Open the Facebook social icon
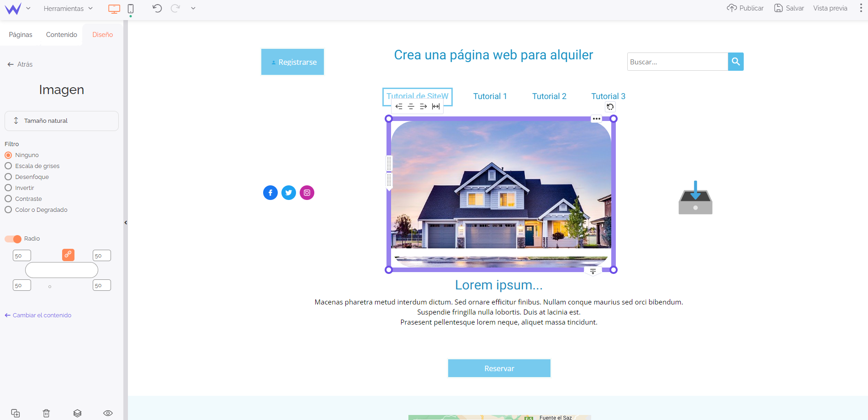Screen dimensions: 868x420 [x=270, y=193]
